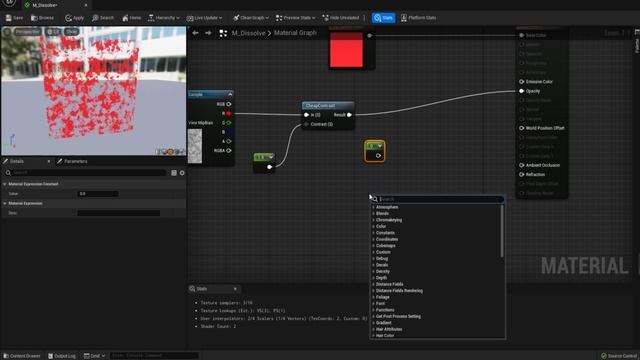
Task: Expand the Get Post Process Setting category
Action: point(373,316)
